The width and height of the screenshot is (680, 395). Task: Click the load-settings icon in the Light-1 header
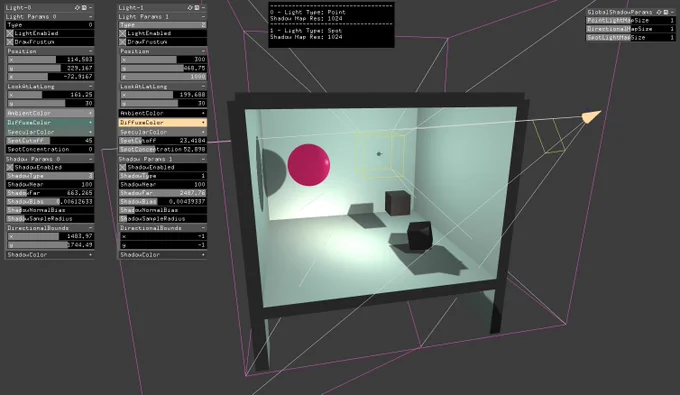pos(190,7)
